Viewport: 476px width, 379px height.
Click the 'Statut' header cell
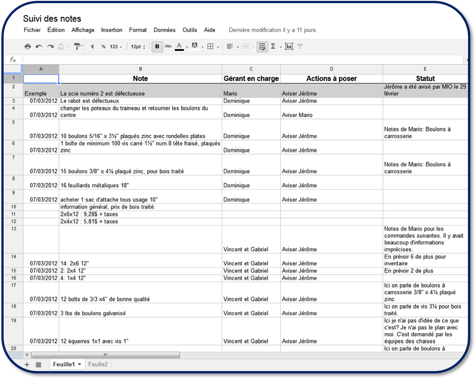pos(425,79)
